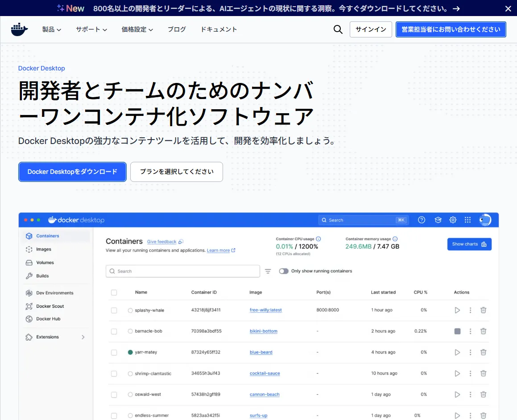Check the endless-summer row checkbox
This screenshot has height=420, width=517.
(114, 416)
